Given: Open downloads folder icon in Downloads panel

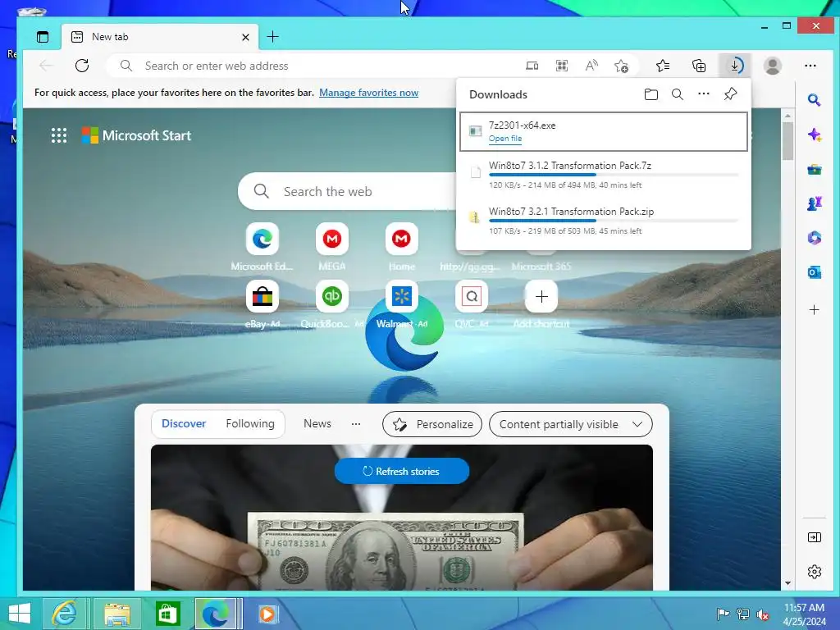Looking at the screenshot, I should click(x=651, y=94).
